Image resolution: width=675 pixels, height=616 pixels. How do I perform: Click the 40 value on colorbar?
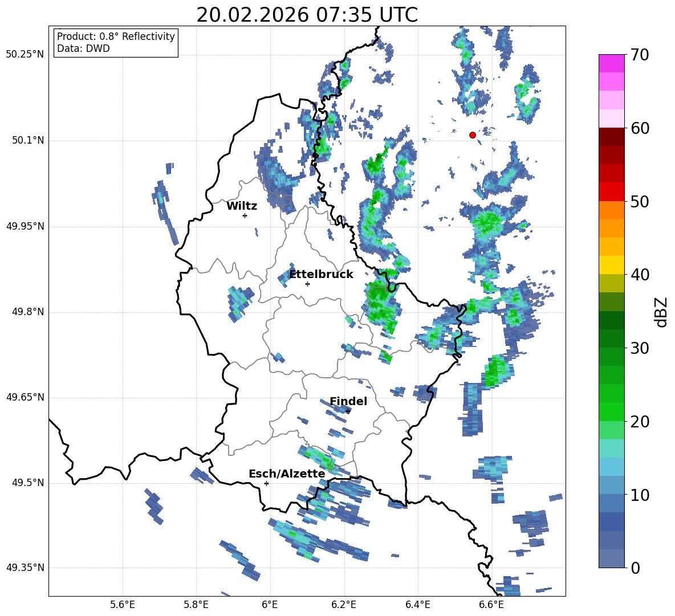(640, 275)
